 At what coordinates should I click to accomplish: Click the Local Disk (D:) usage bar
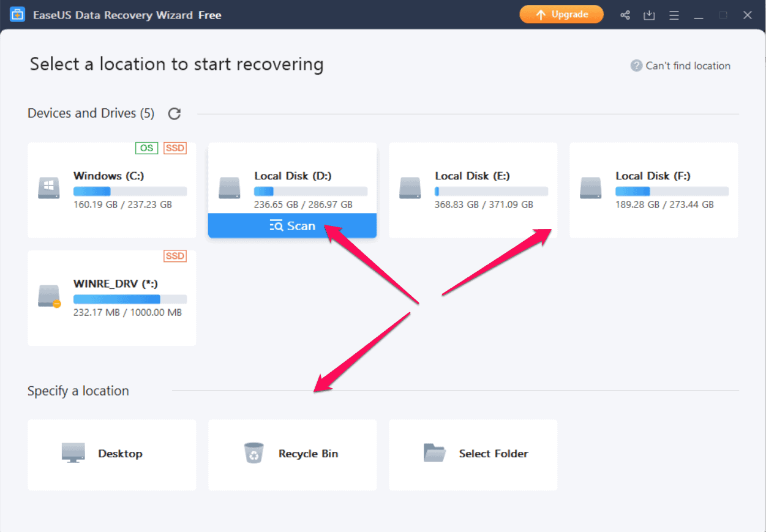311,192
